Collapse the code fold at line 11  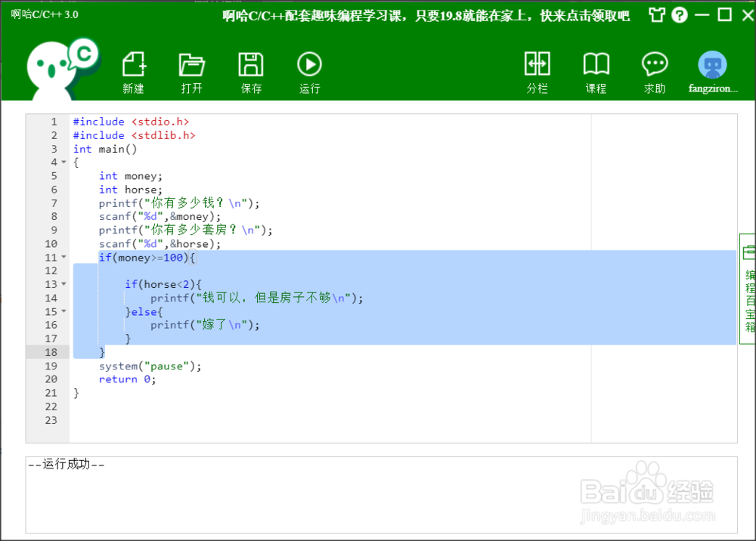pyautogui.click(x=64, y=257)
